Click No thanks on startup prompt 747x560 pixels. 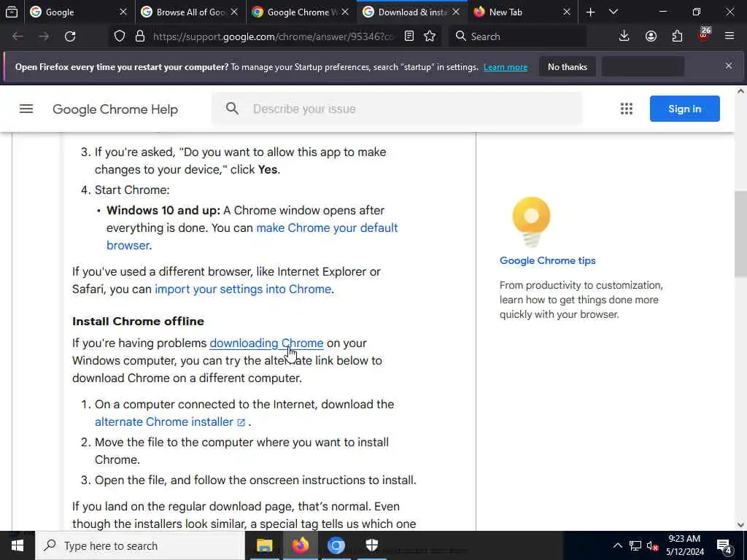point(568,66)
